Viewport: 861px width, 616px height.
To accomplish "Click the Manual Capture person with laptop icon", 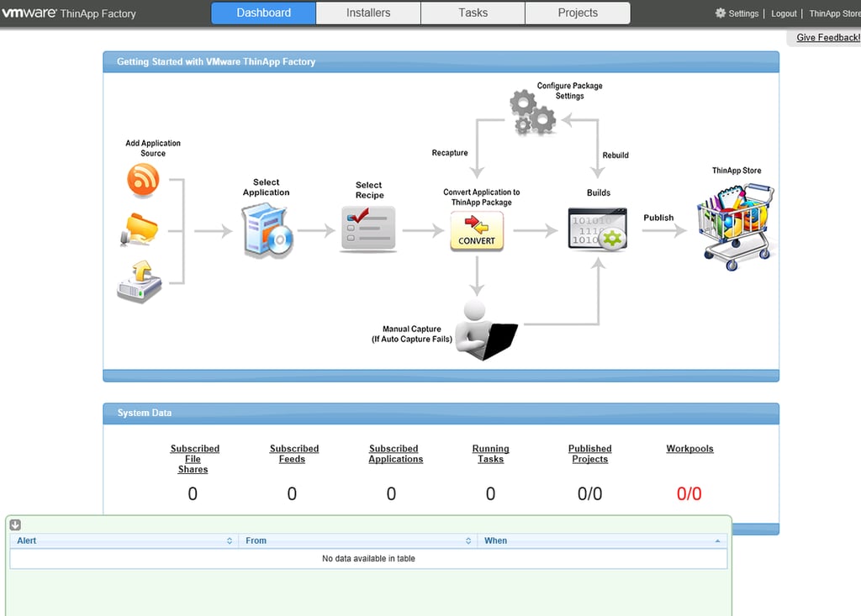I will click(486, 330).
